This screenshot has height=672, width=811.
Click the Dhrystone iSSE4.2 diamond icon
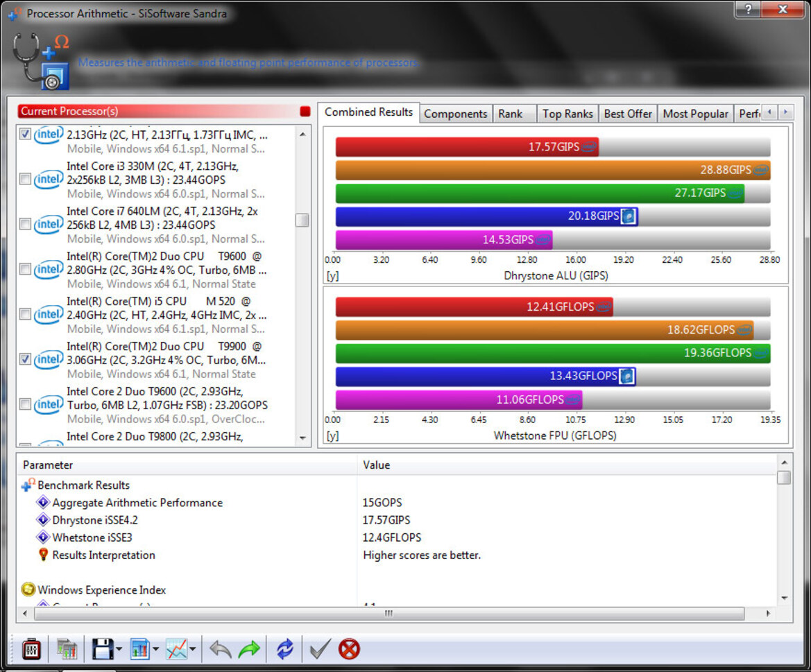tap(43, 519)
